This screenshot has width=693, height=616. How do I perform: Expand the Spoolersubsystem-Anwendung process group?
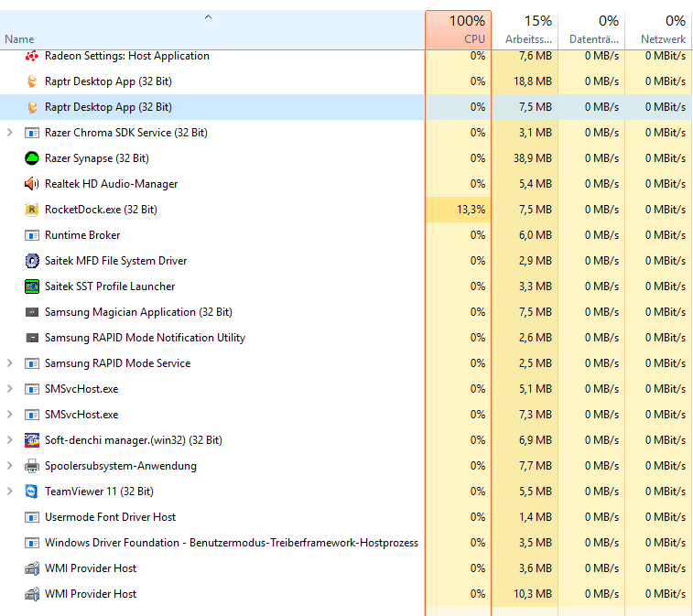click(x=10, y=466)
